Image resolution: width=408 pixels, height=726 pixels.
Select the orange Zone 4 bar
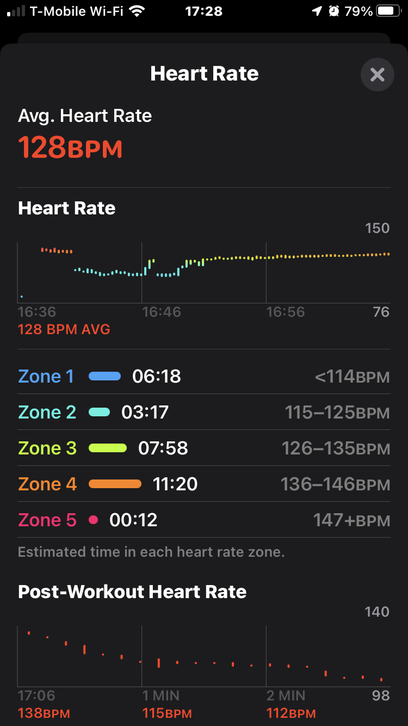coord(115,484)
